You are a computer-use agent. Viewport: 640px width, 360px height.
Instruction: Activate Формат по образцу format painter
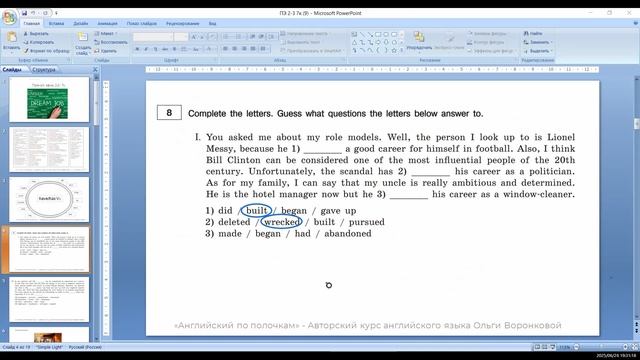click(46, 51)
